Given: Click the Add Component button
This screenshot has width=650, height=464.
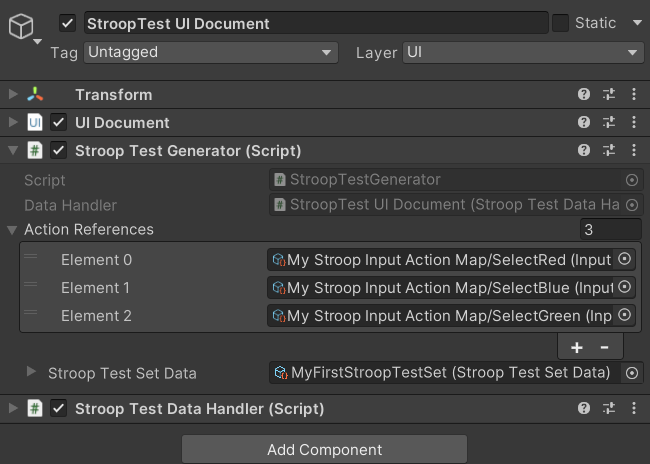Looking at the screenshot, I should point(324,449).
